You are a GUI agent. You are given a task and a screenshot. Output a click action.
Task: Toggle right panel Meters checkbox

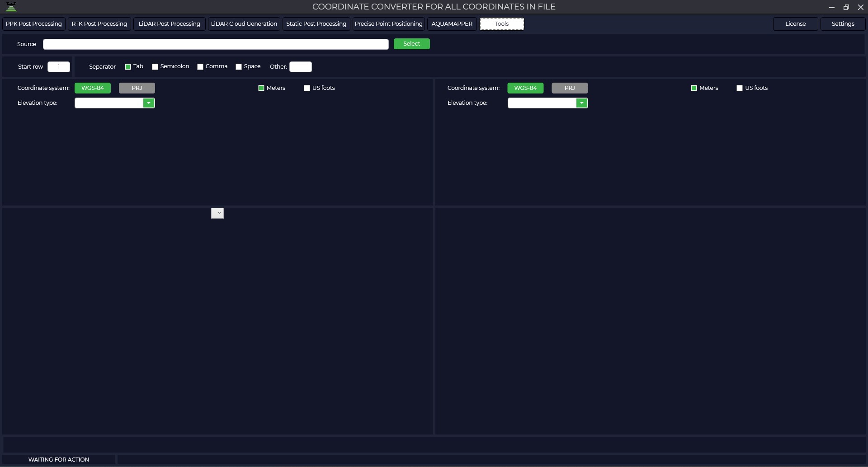[x=694, y=88]
